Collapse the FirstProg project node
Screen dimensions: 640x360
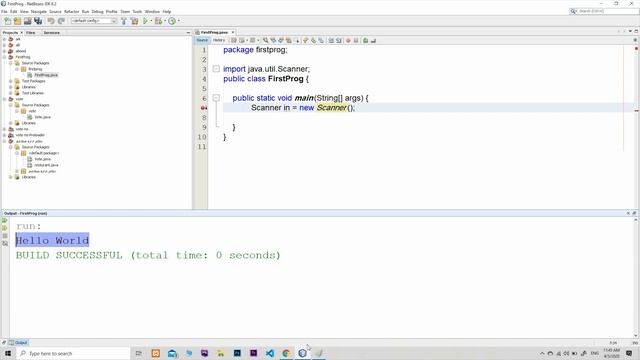tap(4, 57)
